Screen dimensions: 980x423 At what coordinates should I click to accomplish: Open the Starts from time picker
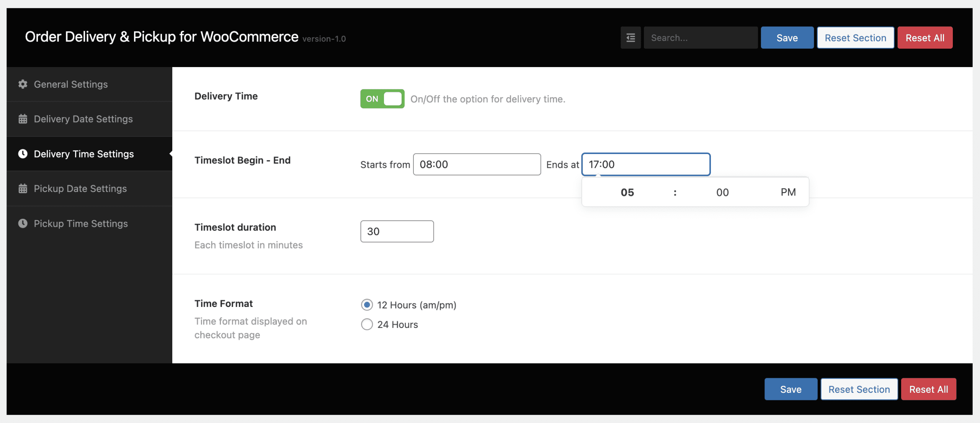pos(477,164)
